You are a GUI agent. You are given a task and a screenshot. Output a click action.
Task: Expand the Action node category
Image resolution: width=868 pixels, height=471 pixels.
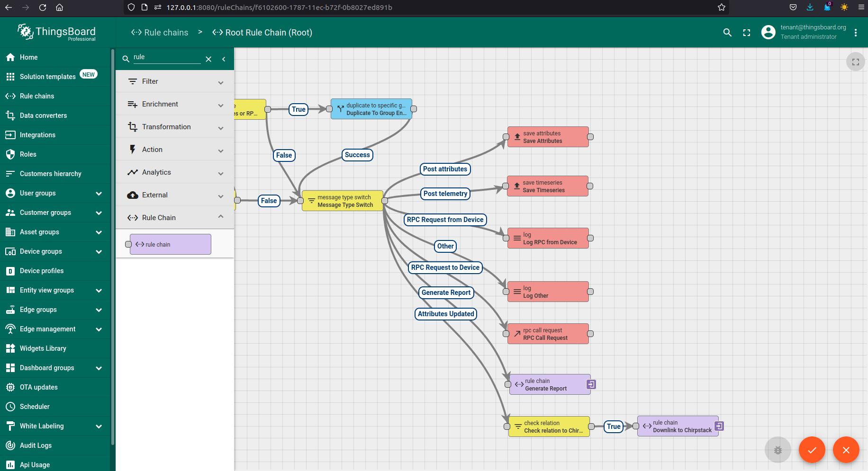[175, 150]
